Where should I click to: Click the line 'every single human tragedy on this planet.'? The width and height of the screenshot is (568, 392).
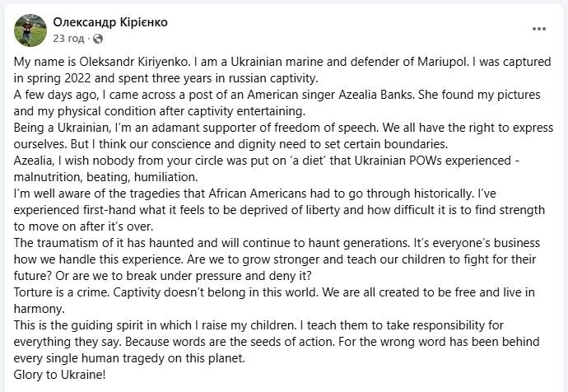click(129, 358)
